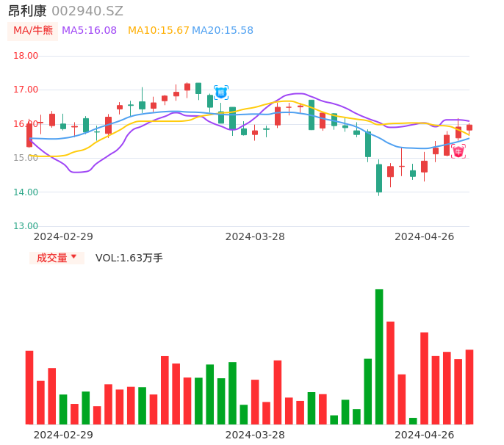Click the 2024-04-26 date label under volume chart

click(x=424, y=435)
